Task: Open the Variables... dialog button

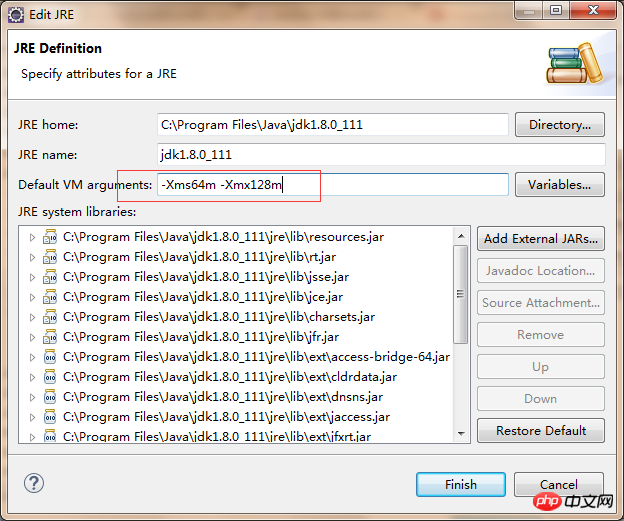Action: tap(560, 185)
